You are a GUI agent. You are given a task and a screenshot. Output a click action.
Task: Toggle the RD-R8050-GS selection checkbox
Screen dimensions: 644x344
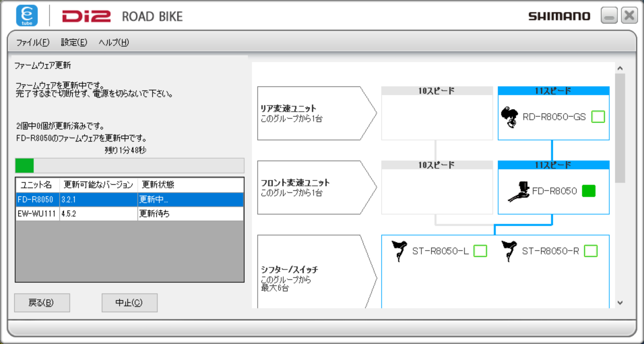coord(598,117)
